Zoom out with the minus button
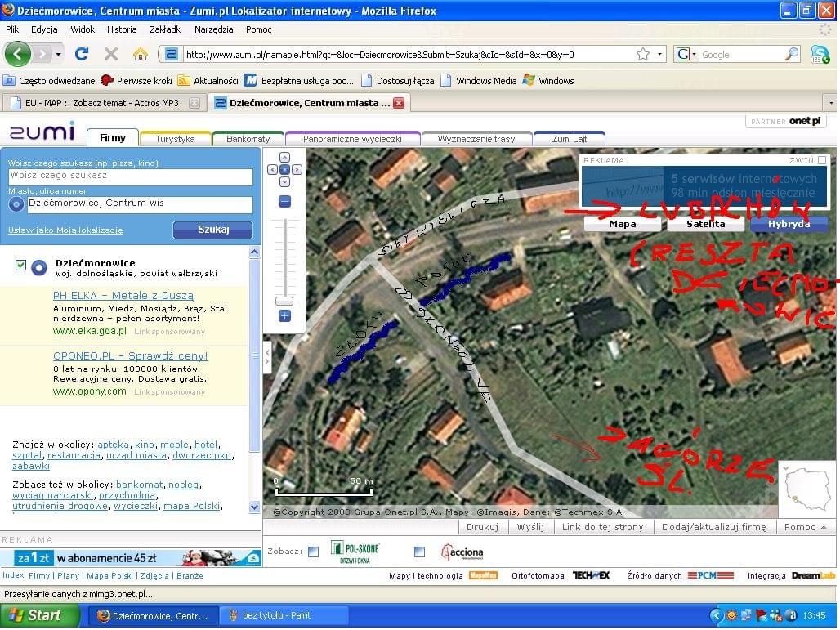The height and width of the screenshot is (630, 840). (284, 202)
